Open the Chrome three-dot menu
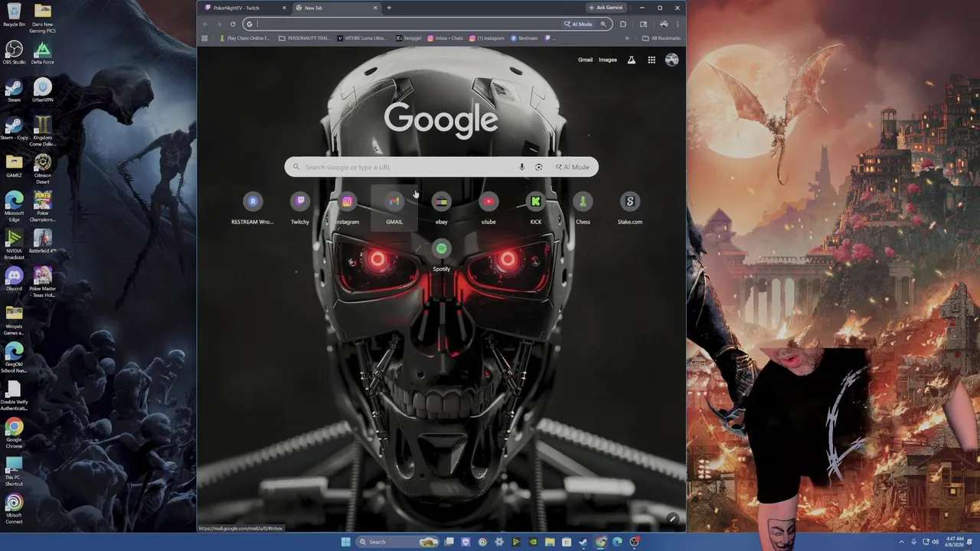Viewport: 980px width, 551px height. click(x=677, y=24)
